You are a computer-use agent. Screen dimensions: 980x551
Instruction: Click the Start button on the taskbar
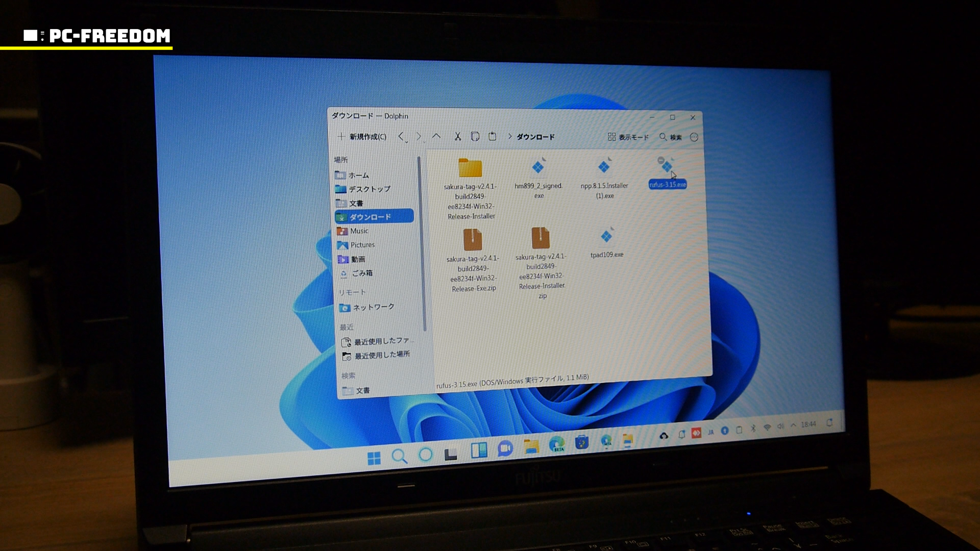[x=374, y=458]
